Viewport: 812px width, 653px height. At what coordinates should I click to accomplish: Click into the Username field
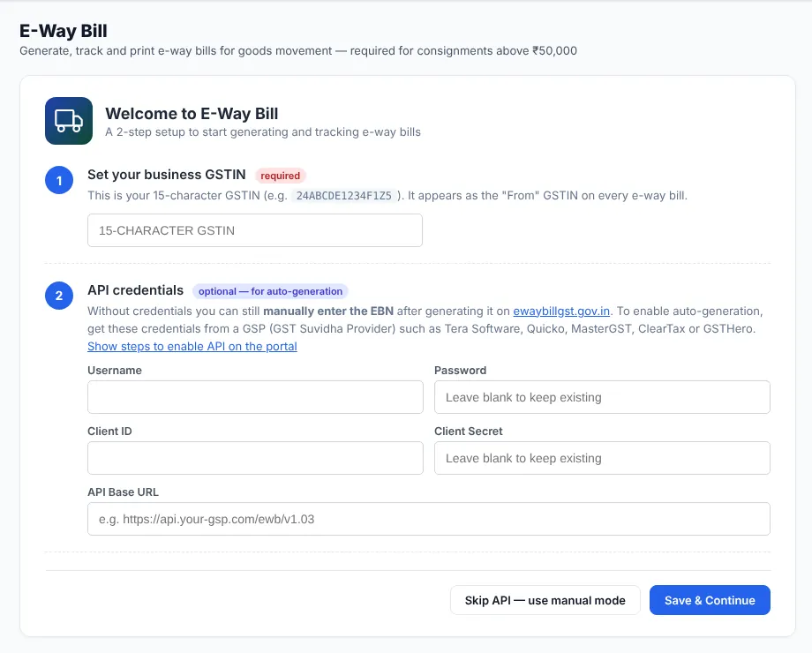255,397
